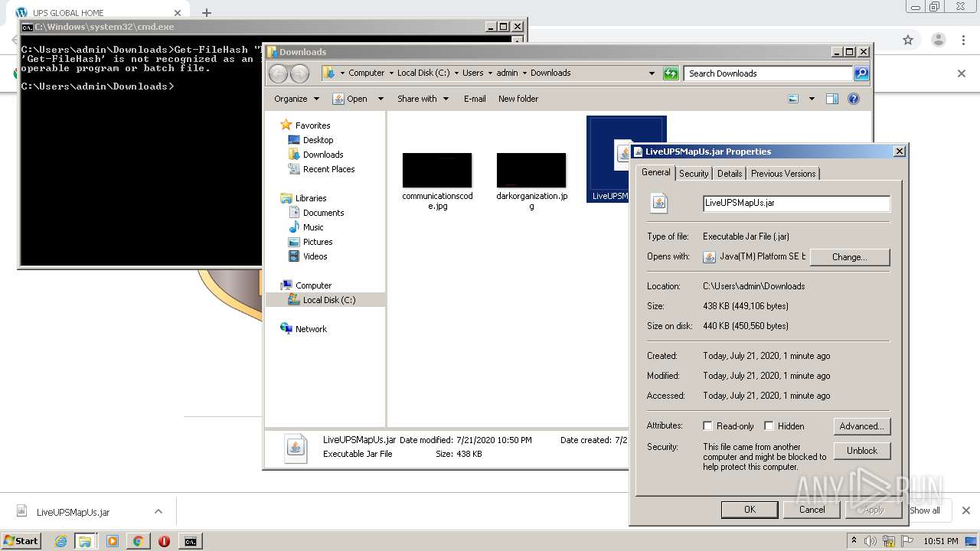Viewport: 980px width, 551px height.
Task: Expand the Users breadcrumb arrow
Action: (490, 73)
